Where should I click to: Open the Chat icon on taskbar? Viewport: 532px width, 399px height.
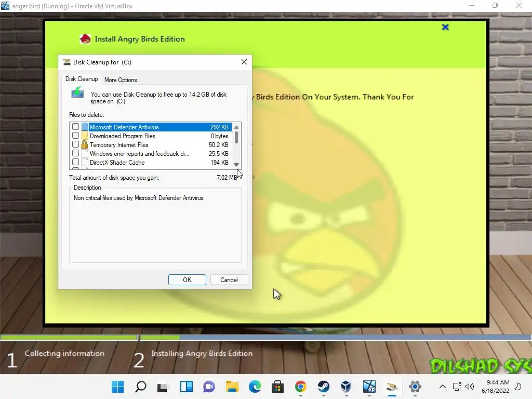point(209,387)
